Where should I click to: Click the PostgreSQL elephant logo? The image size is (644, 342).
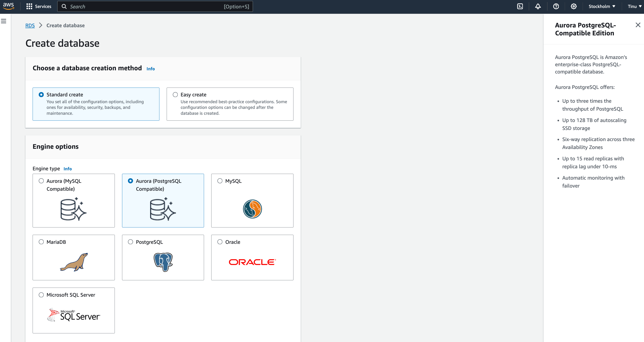[163, 262]
